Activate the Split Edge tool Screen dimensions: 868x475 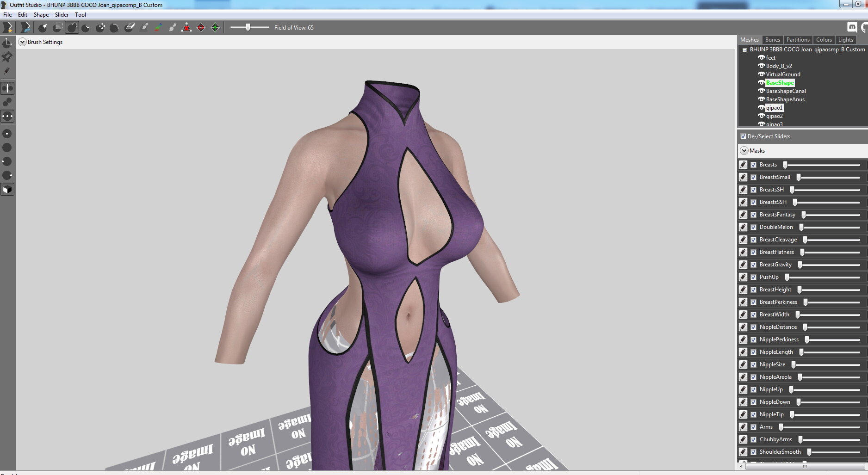point(215,28)
